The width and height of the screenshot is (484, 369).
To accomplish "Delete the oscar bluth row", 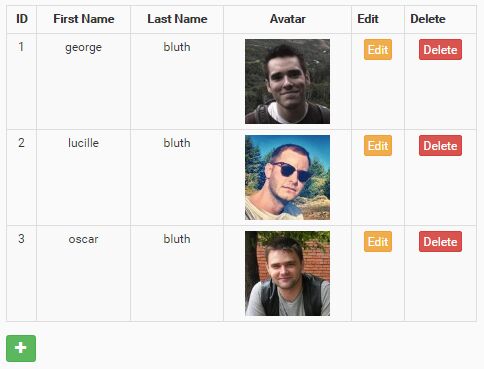I will 440,241.
